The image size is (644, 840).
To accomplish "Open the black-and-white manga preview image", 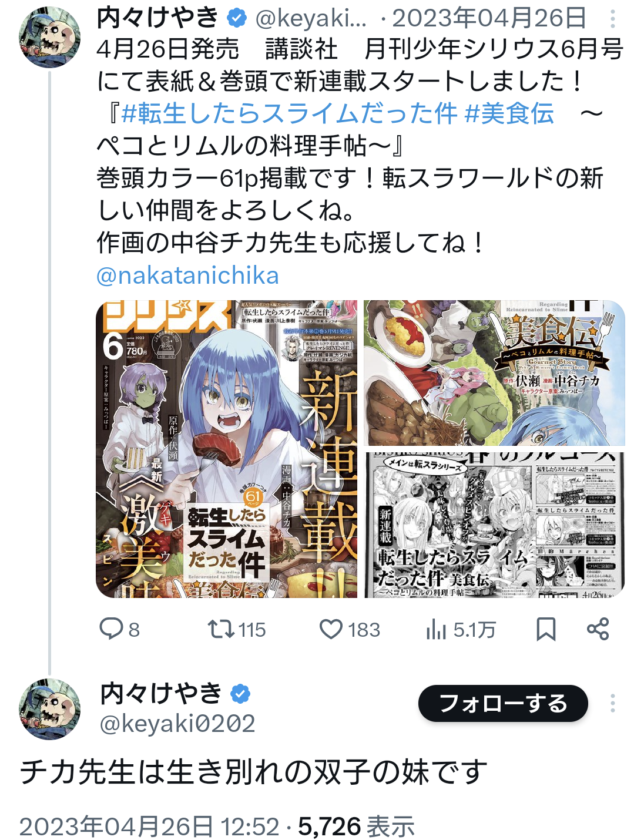I will [x=494, y=525].
